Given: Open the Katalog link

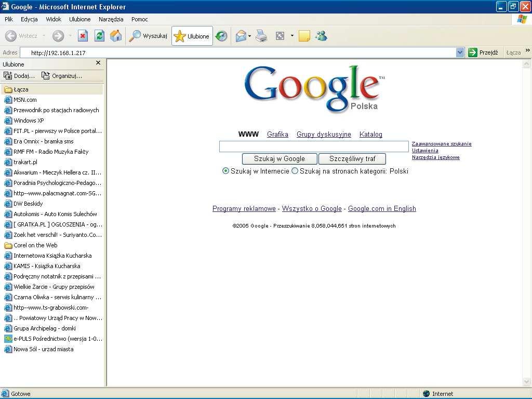Looking at the screenshot, I should pos(371,135).
